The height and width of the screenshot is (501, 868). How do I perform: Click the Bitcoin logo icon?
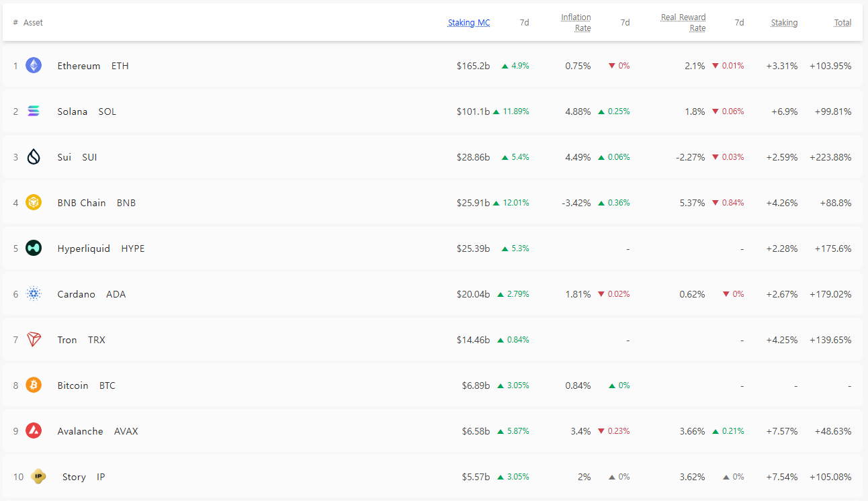34,385
